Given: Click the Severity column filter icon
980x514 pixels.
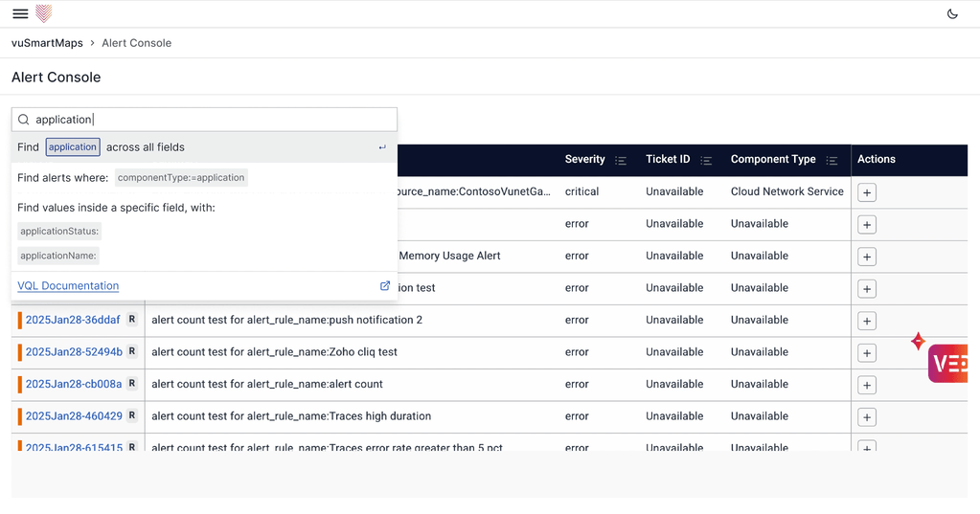Looking at the screenshot, I should [621, 161].
